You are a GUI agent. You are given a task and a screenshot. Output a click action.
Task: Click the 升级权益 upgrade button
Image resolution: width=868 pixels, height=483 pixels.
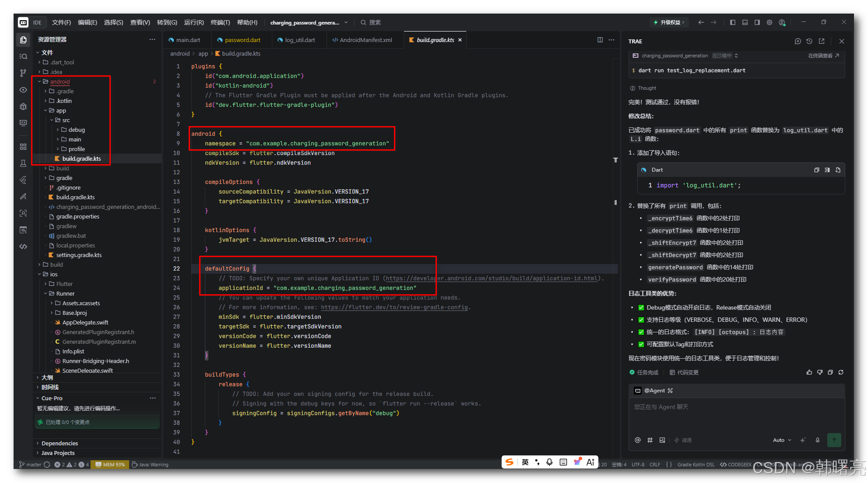(x=669, y=22)
